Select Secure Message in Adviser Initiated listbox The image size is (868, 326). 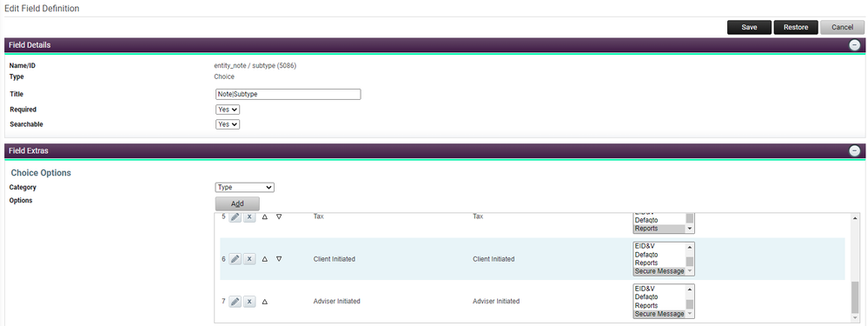tap(659, 314)
